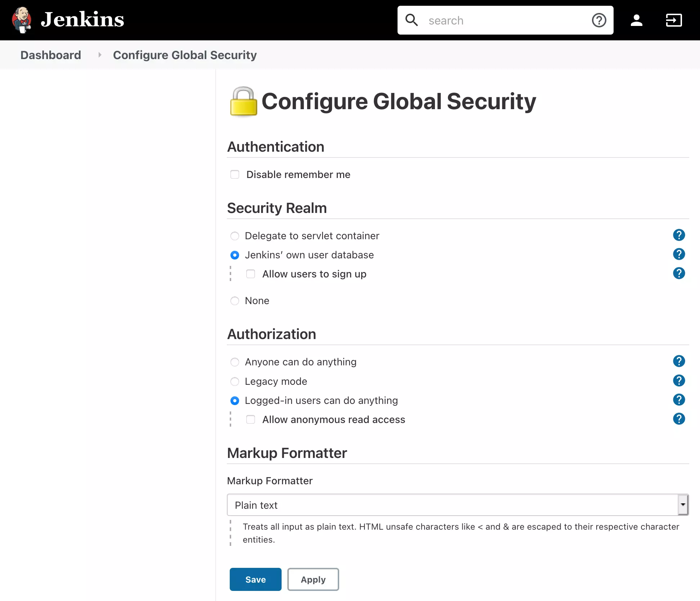700x601 pixels.
Task: Choose Legacy mode authorization
Action: coord(235,381)
